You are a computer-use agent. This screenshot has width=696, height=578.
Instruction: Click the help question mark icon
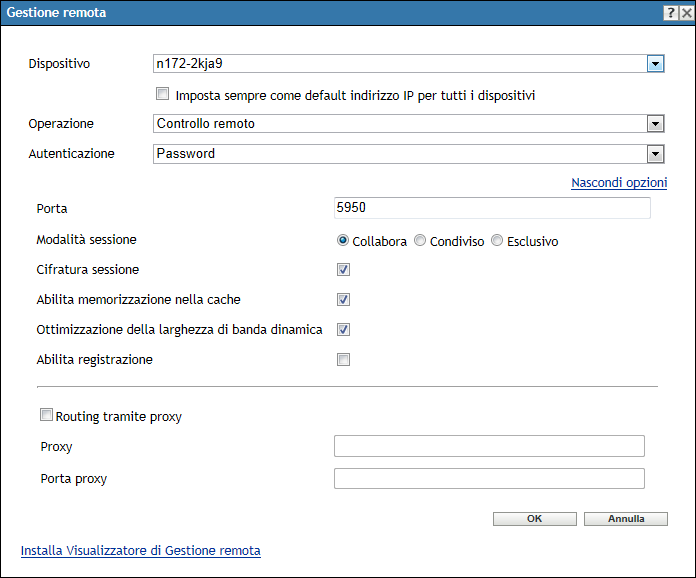pyautogui.click(x=669, y=13)
